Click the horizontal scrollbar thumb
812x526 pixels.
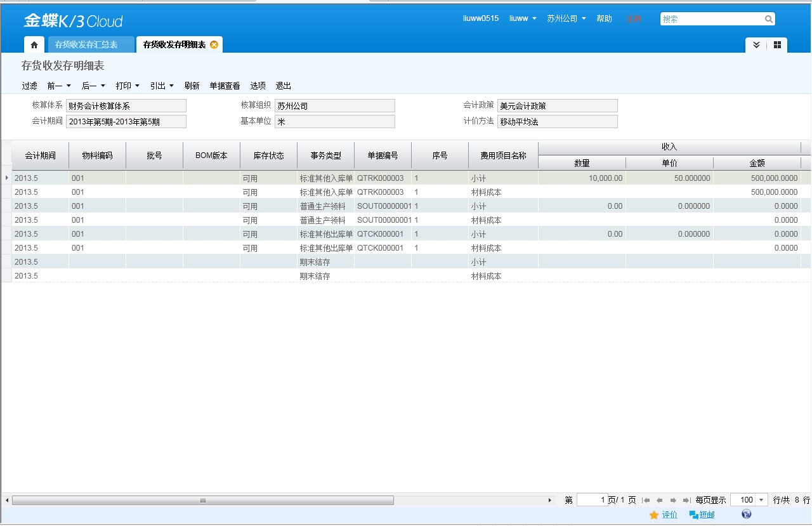click(203, 500)
